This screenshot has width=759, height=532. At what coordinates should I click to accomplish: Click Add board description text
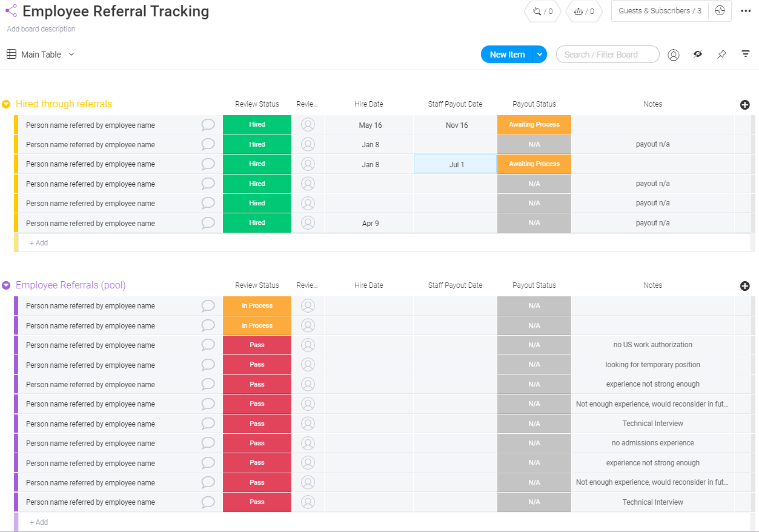pyautogui.click(x=41, y=29)
